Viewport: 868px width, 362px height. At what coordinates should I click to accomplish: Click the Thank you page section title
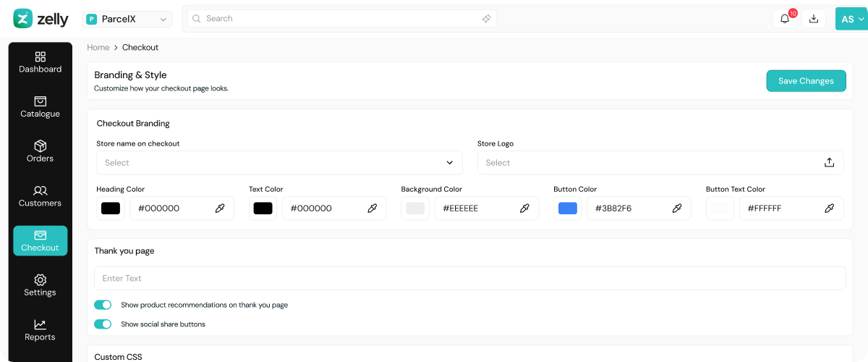[x=124, y=251]
